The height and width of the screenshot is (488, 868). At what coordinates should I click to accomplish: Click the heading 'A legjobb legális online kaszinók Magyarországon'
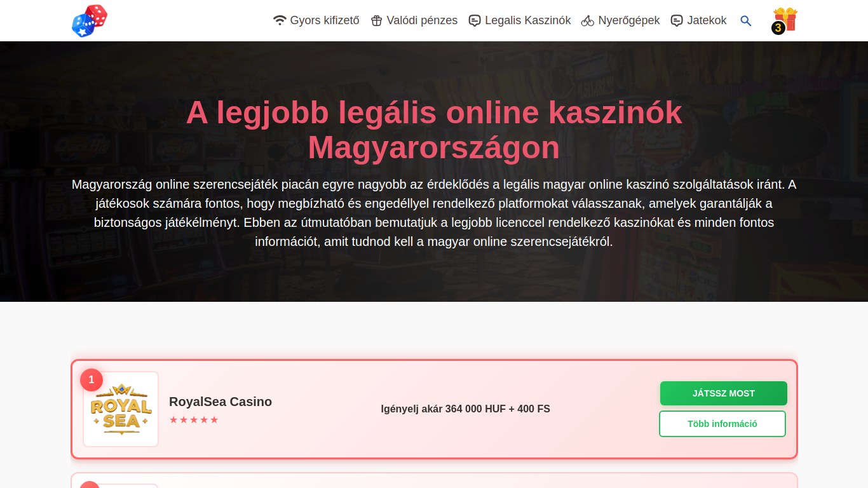click(x=434, y=130)
